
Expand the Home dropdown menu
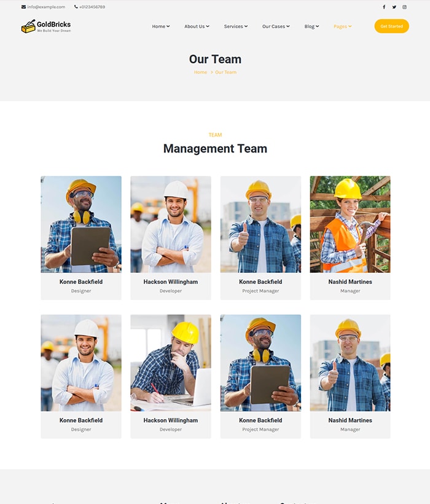click(160, 26)
